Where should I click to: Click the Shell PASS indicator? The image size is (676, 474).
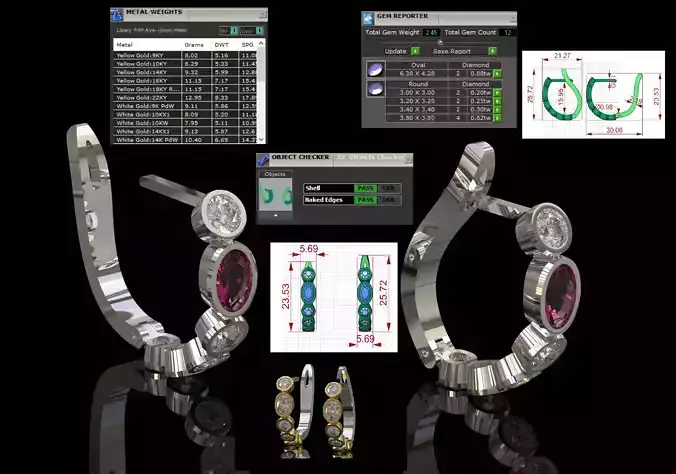pos(366,188)
